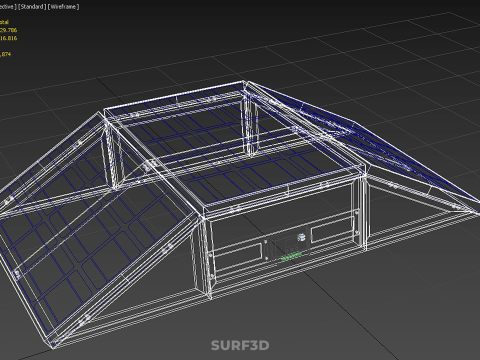The image size is (480, 360).
Task: Select the front-right corner post
Action: [362, 212]
